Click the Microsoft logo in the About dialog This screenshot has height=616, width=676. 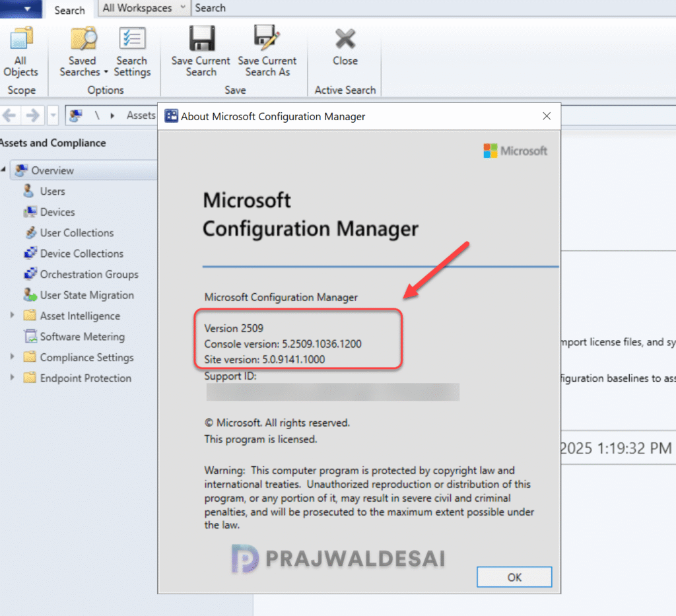coord(515,151)
